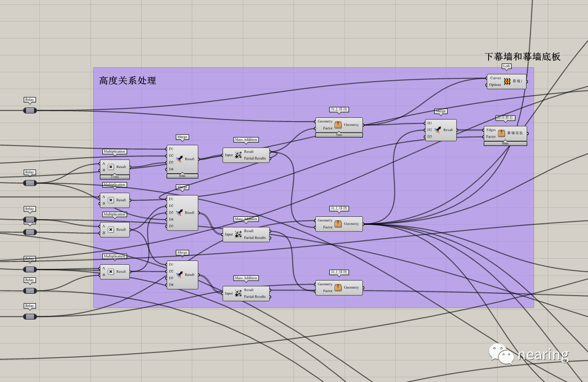Click the D5 input of the Merge
Screen dimensions: 588x382
point(171,226)
